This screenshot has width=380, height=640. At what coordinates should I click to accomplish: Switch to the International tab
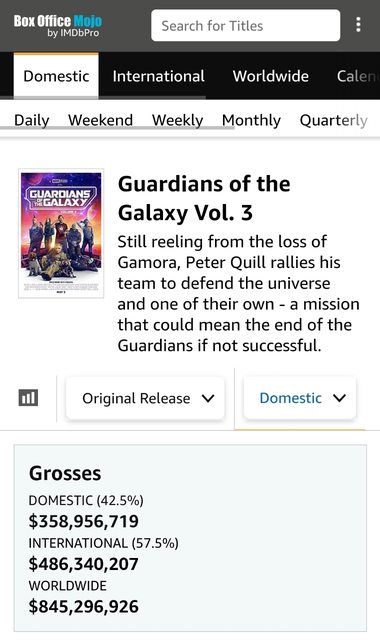[158, 76]
